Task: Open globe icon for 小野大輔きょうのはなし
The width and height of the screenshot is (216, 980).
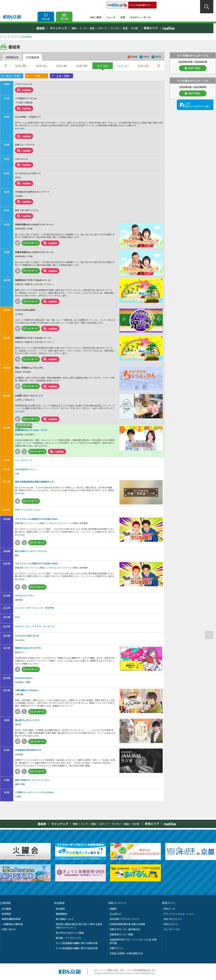Action: [x=17, y=711]
